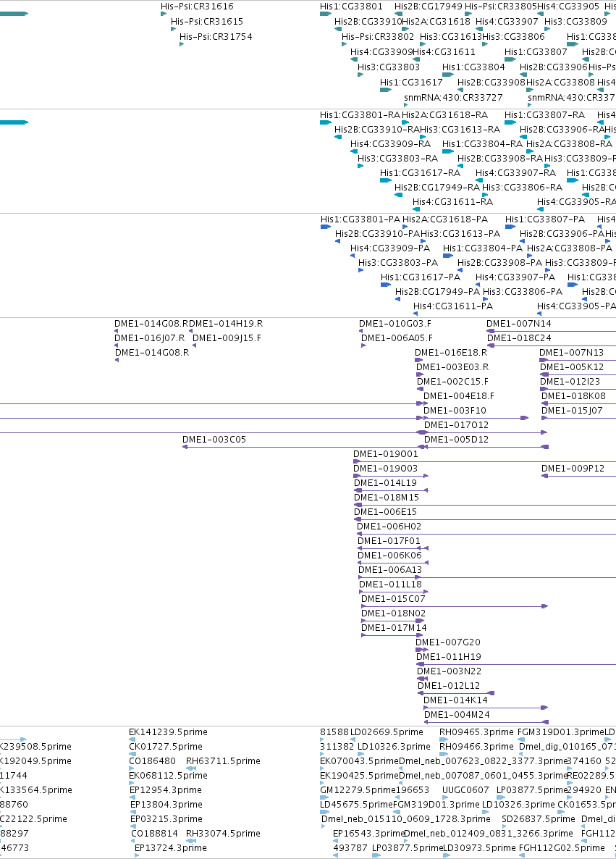Select the DME1-005D12 BAC label

(x=457, y=440)
